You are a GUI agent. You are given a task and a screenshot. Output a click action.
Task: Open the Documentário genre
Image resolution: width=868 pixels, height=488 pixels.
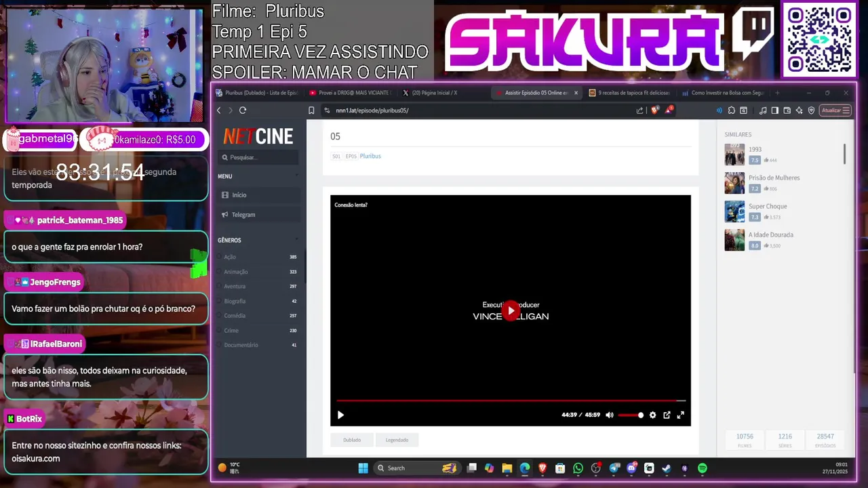tap(241, 345)
